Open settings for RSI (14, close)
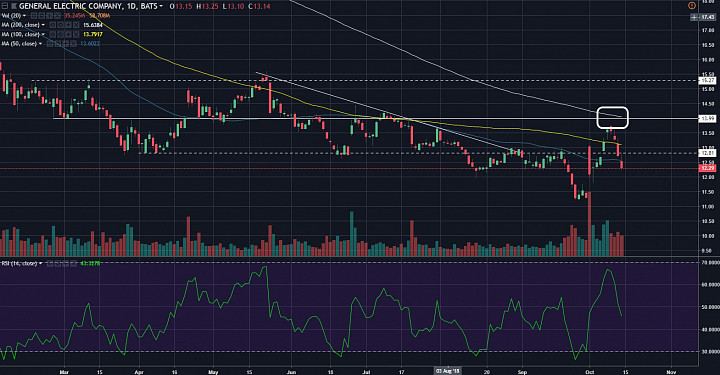The image size is (720, 375). click(57, 263)
